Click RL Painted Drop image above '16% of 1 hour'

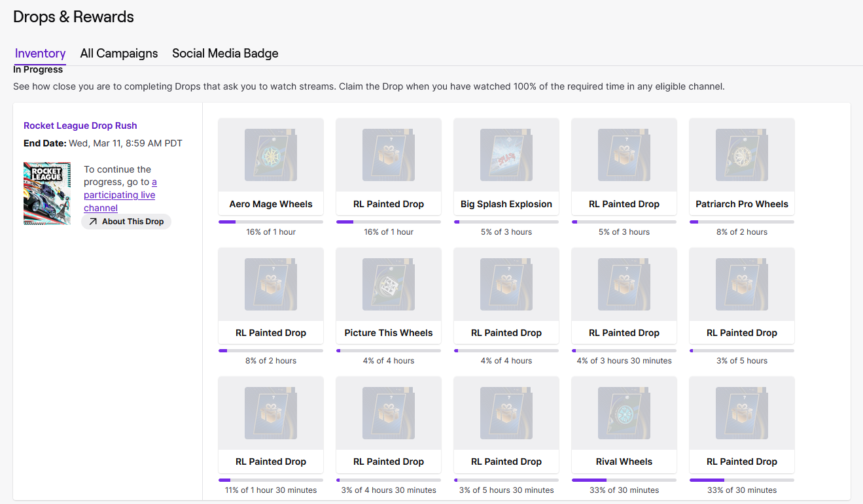point(389,155)
